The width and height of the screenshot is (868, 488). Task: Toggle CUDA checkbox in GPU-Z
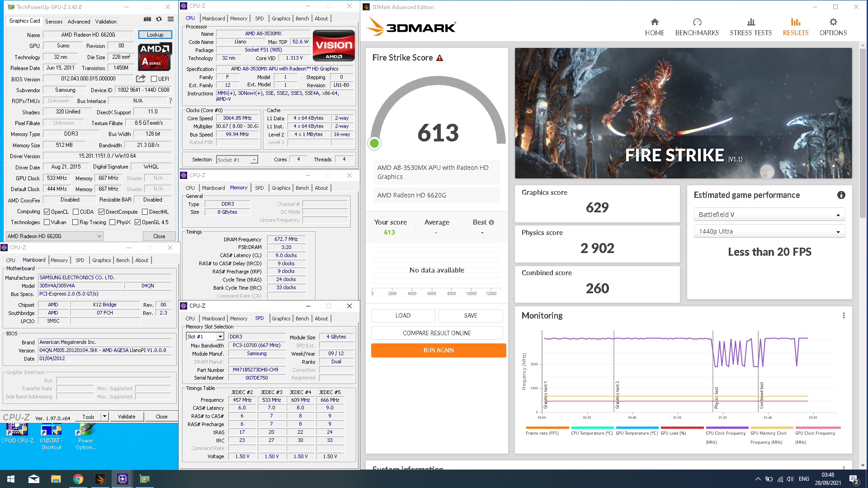click(75, 211)
